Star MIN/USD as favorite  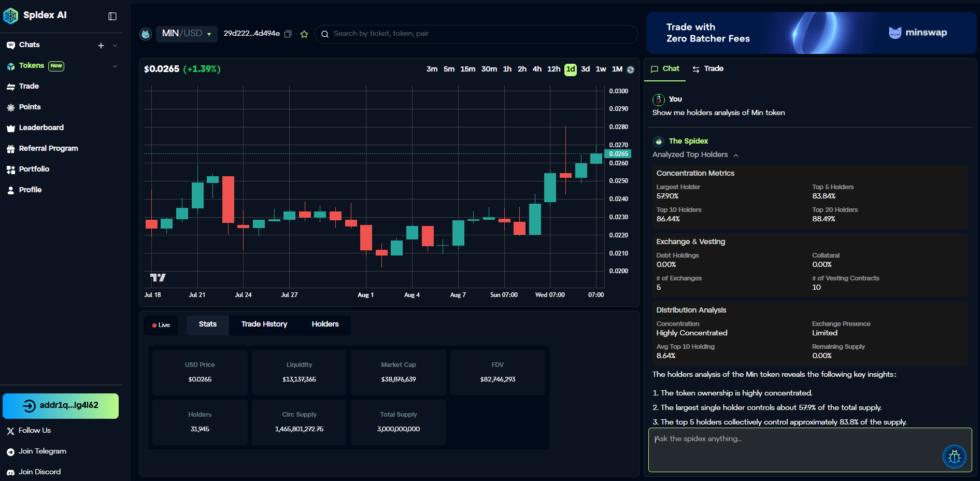[304, 34]
